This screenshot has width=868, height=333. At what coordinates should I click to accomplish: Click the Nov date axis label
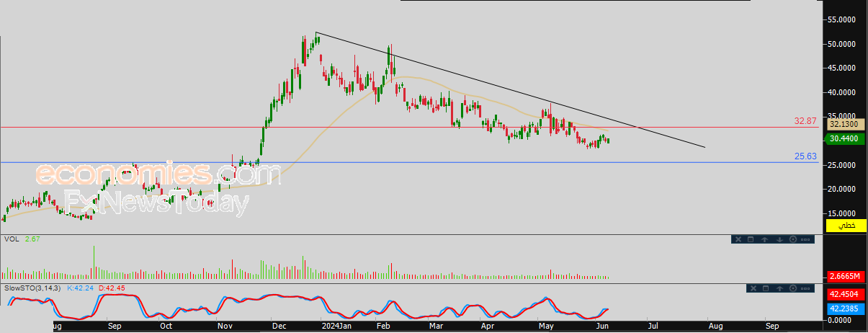[225, 326]
